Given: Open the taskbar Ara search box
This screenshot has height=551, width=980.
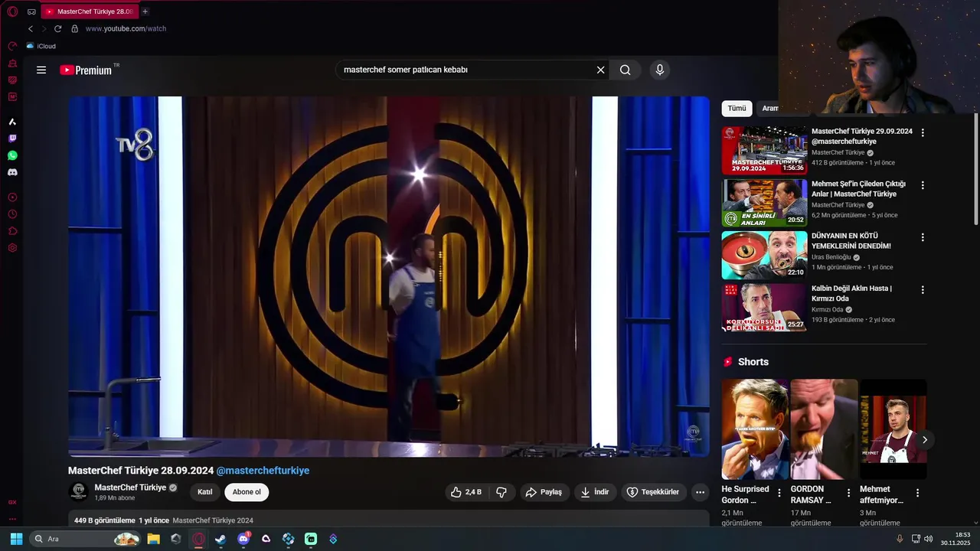Looking at the screenshot, I should [86, 539].
